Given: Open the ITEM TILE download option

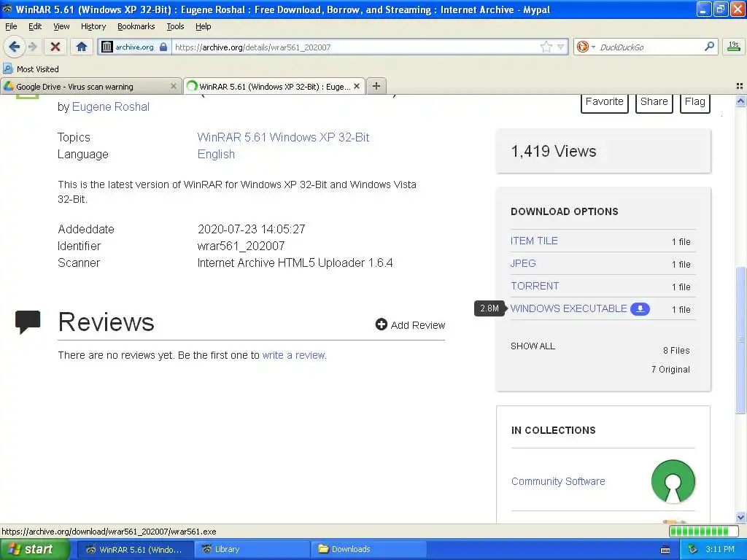Looking at the screenshot, I should (534, 241).
